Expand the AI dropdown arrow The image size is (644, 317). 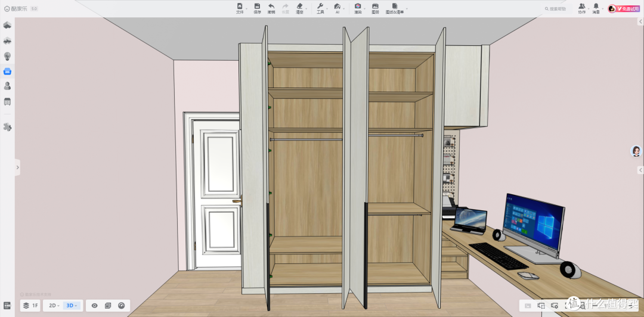click(x=343, y=8)
